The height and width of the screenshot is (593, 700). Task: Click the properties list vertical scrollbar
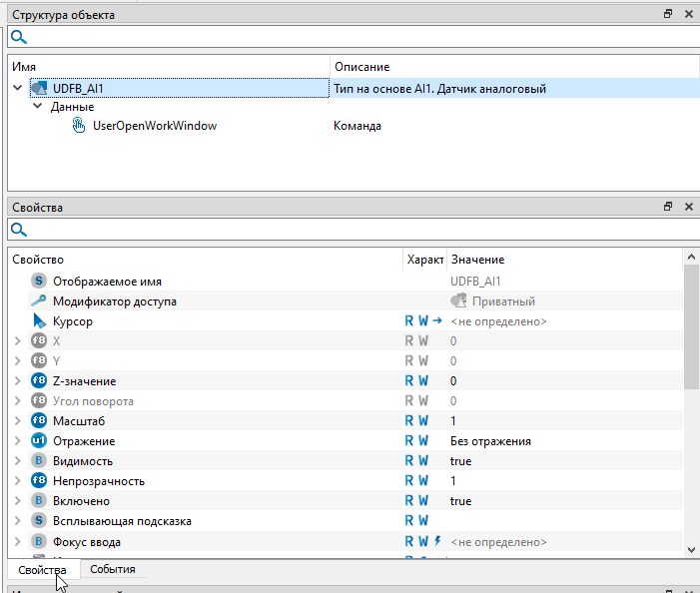tap(691, 329)
